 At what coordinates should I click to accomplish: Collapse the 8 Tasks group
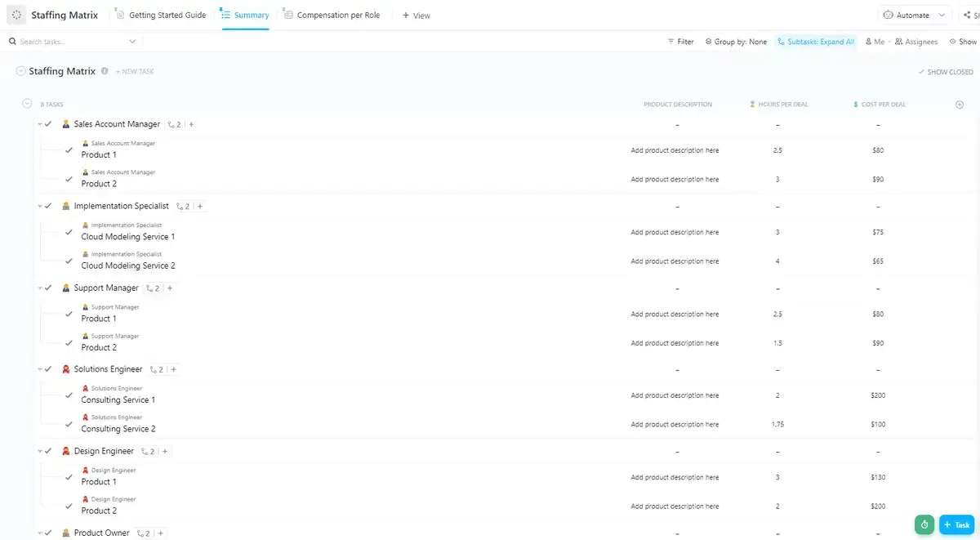point(27,104)
